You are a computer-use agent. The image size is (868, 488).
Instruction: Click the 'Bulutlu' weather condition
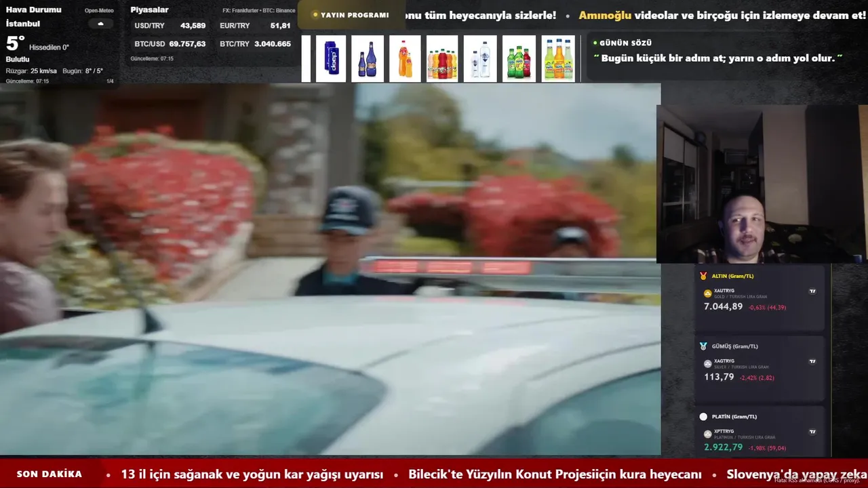coord(18,60)
